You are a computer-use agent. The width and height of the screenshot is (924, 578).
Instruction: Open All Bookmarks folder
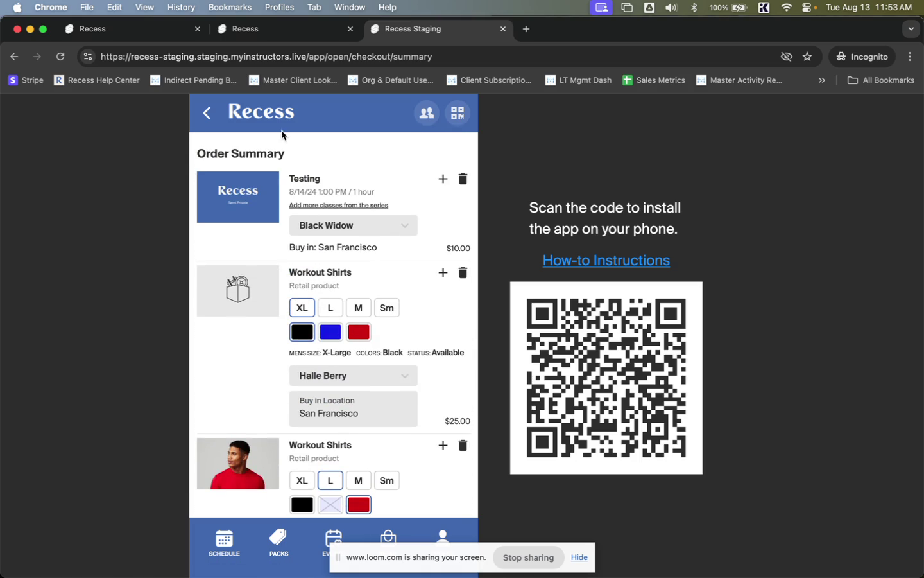pyautogui.click(x=881, y=80)
